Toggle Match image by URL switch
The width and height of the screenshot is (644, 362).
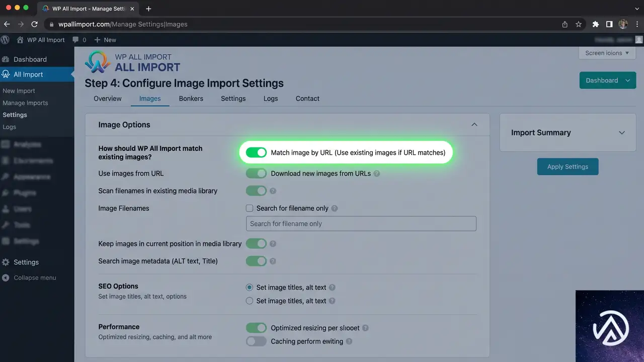click(256, 152)
